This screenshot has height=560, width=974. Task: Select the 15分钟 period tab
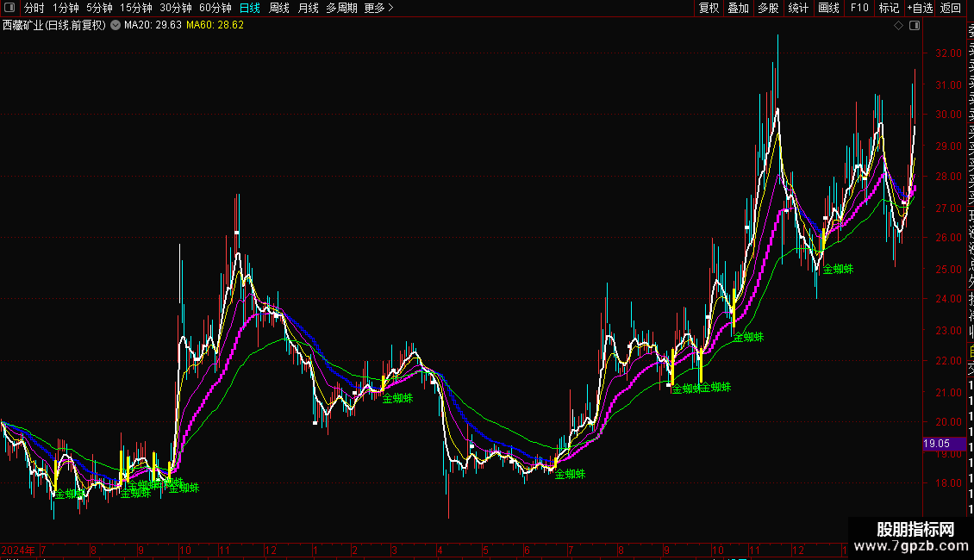click(x=136, y=8)
